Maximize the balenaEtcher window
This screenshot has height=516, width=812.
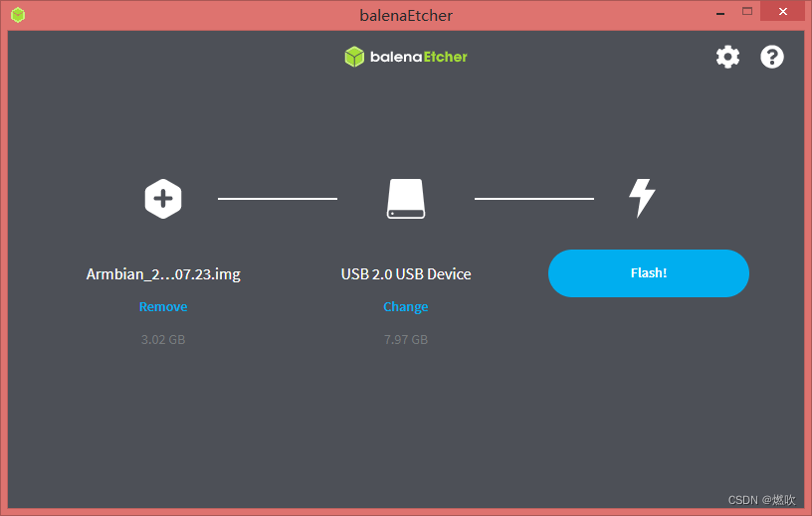[746, 11]
